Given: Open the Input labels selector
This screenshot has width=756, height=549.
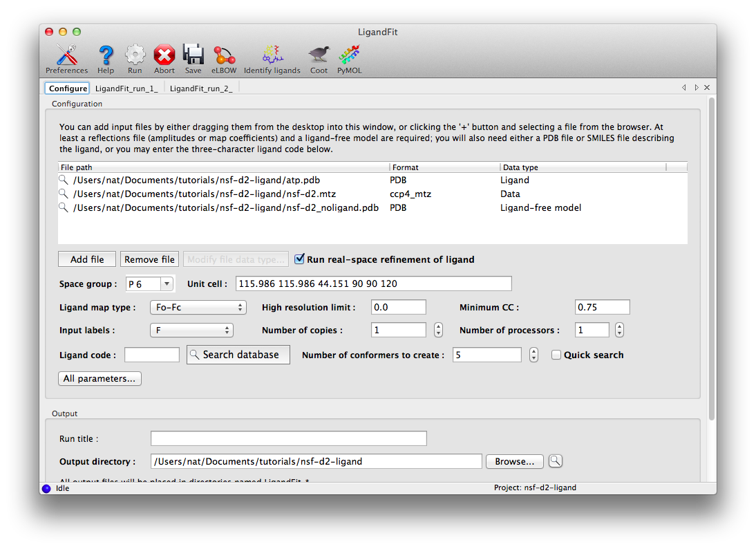Looking at the screenshot, I should (192, 330).
